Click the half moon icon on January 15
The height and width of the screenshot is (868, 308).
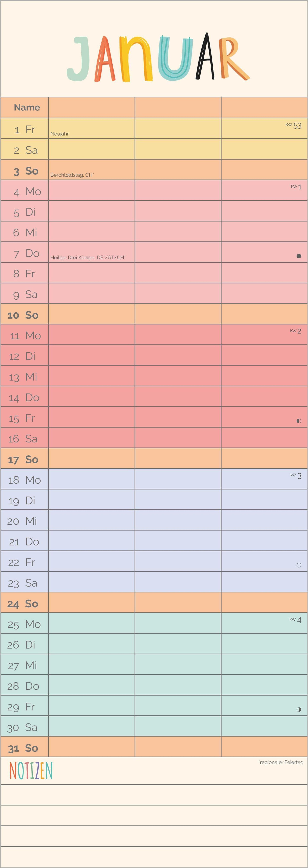(x=299, y=421)
